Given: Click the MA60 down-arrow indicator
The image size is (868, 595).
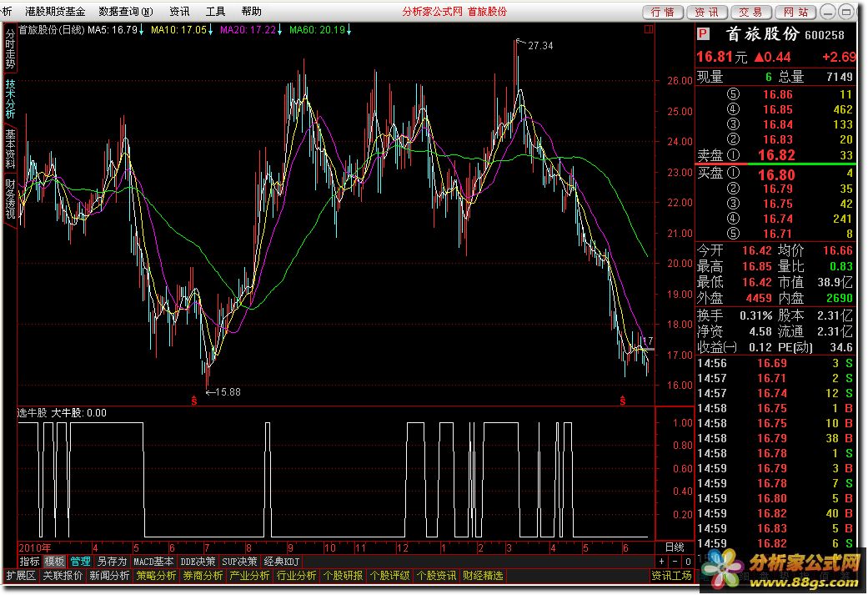Looking at the screenshot, I should tap(349, 30).
